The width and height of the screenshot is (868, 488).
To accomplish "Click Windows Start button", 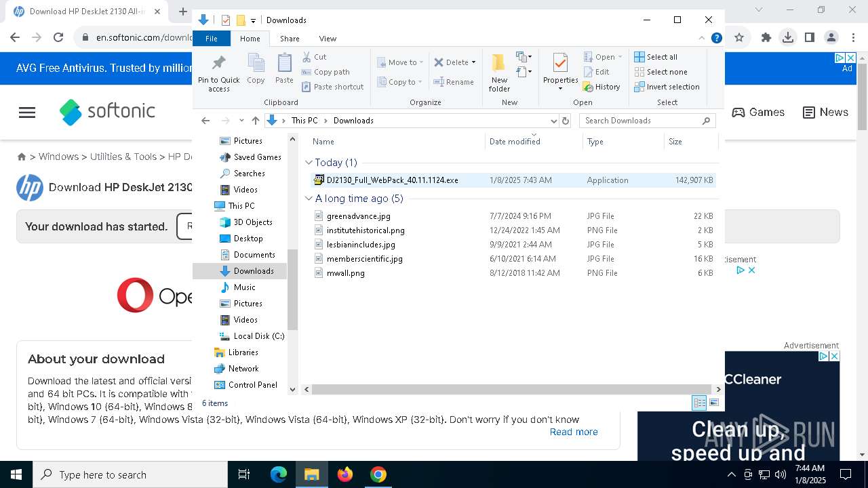I will click(x=16, y=474).
